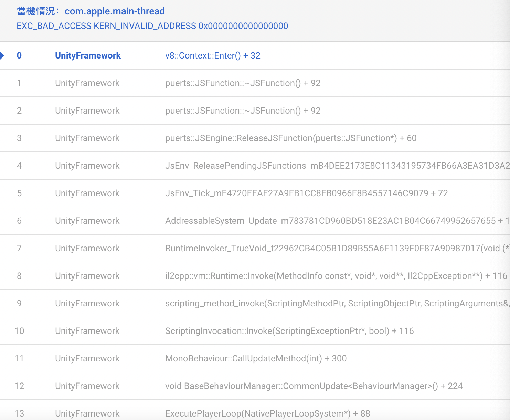This screenshot has height=420, width=510.
Task: Open frame 0 v8::Context::Enter() + 32
Action: coord(213,55)
